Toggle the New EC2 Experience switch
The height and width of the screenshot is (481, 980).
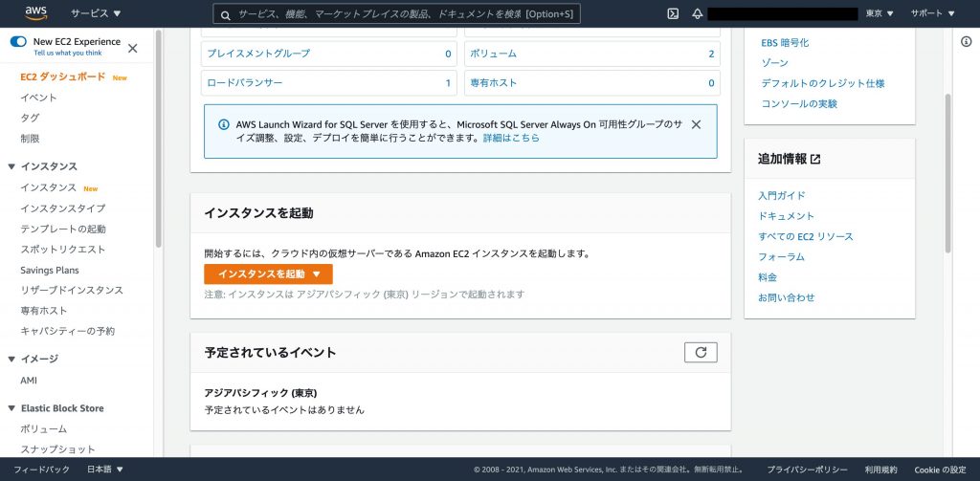(x=18, y=42)
